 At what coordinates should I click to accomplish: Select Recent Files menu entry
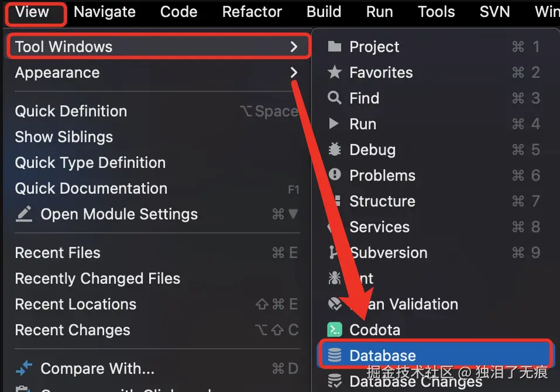[58, 253]
